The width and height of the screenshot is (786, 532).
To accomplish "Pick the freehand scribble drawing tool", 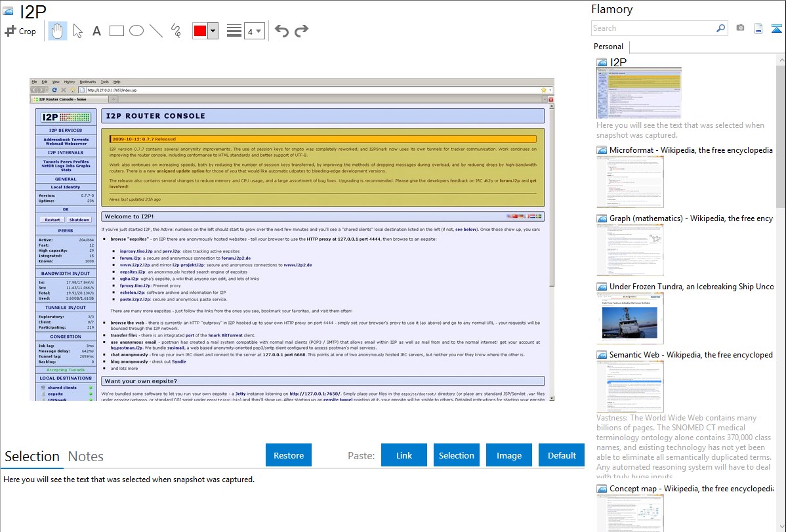I will (176, 31).
